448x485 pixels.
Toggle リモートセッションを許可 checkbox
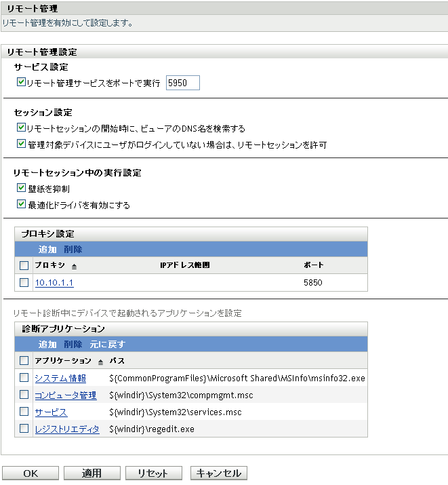(21, 144)
